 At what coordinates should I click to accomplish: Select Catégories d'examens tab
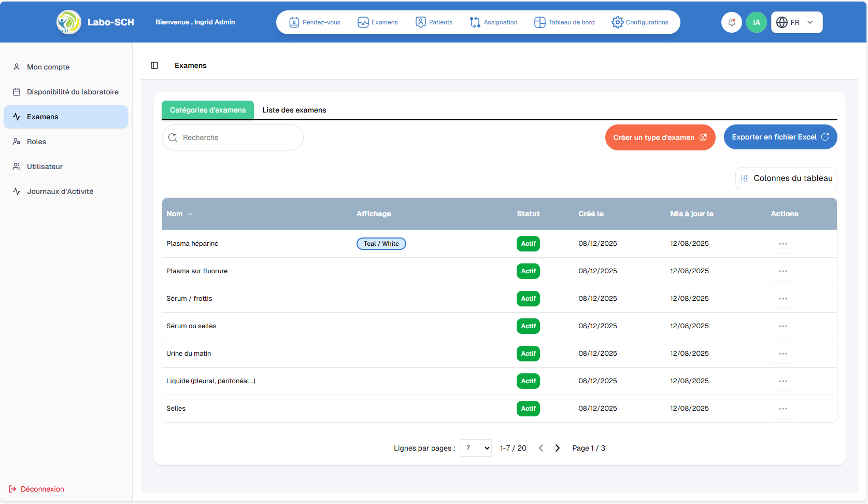coord(208,110)
